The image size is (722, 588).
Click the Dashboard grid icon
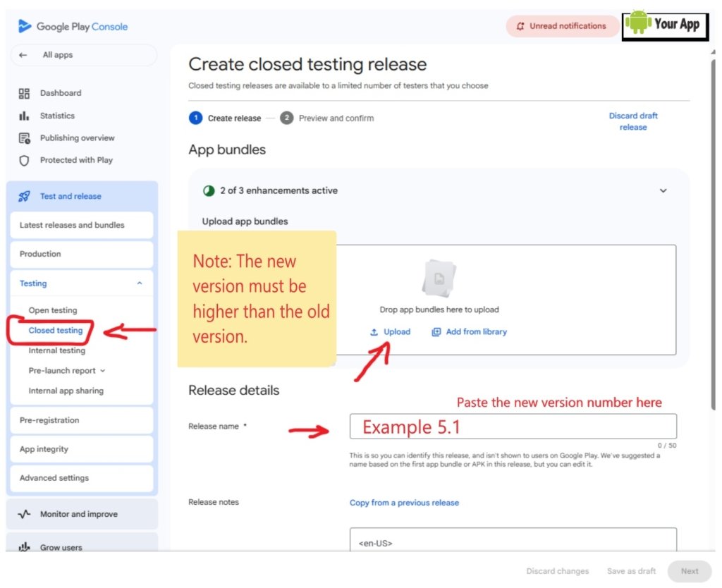click(24, 94)
